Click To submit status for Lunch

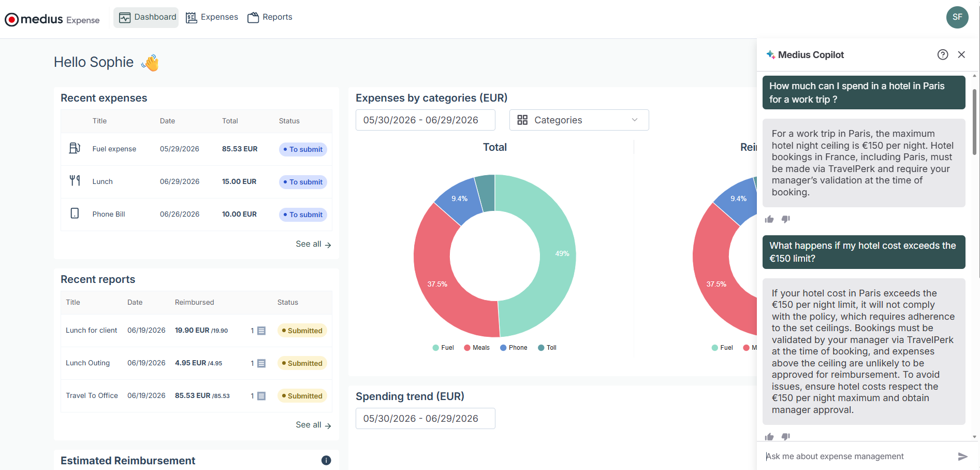coord(303,182)
